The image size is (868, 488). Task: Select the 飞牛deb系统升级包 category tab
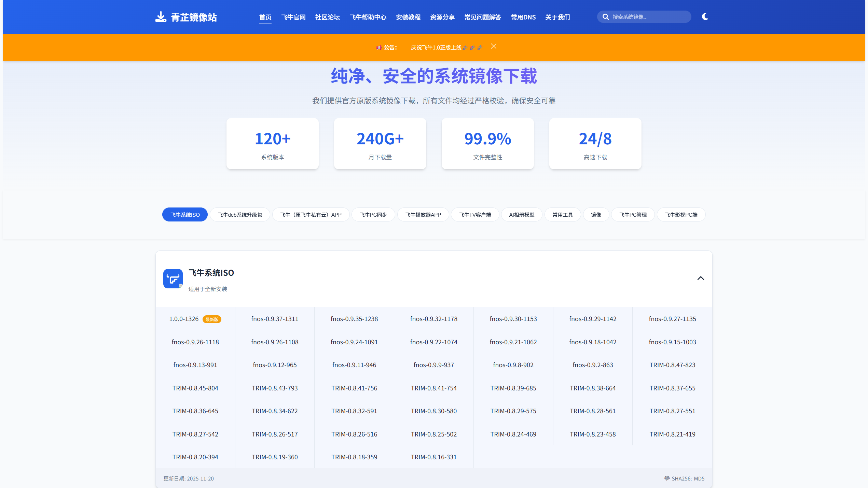pos(240,215)
